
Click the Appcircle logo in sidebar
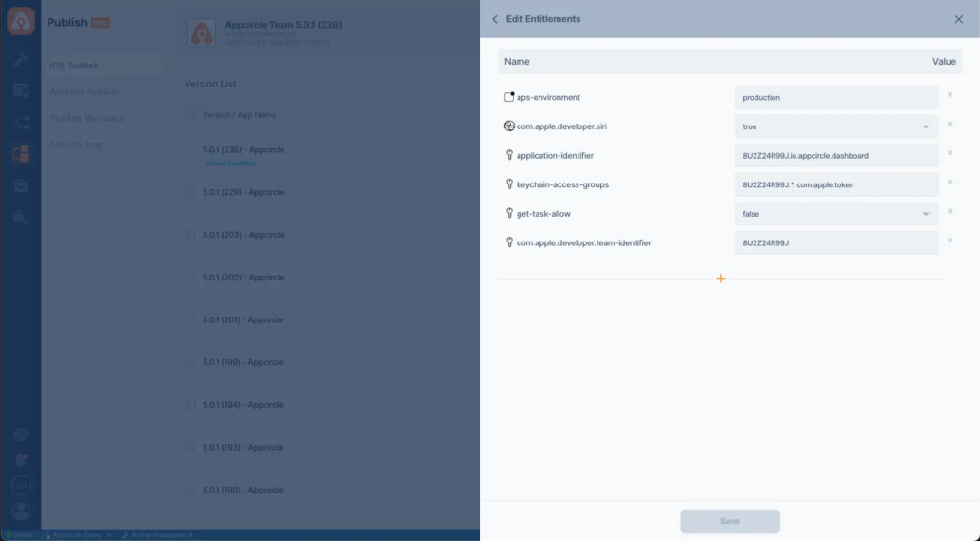(x=21, y=21)
